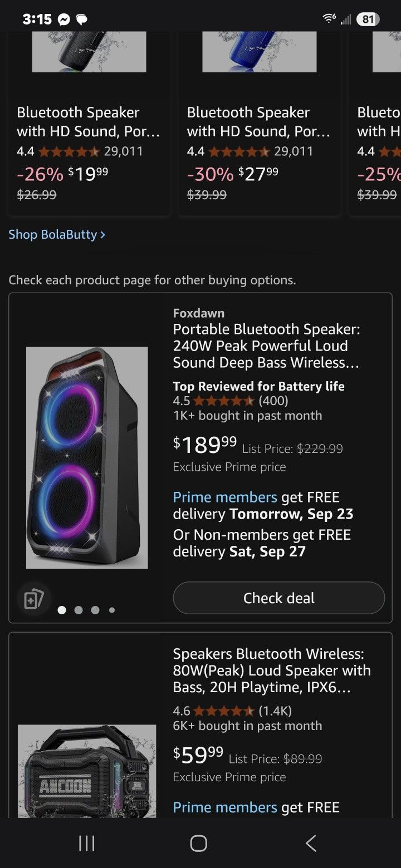Screen dimensions: 401x868
Task: Tap the Messenger notification icon in status bar
Action: point(64,19)
